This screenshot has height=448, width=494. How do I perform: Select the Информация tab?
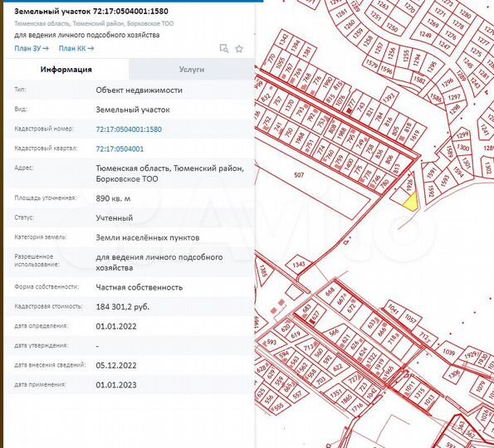click(x=66, y=69)
